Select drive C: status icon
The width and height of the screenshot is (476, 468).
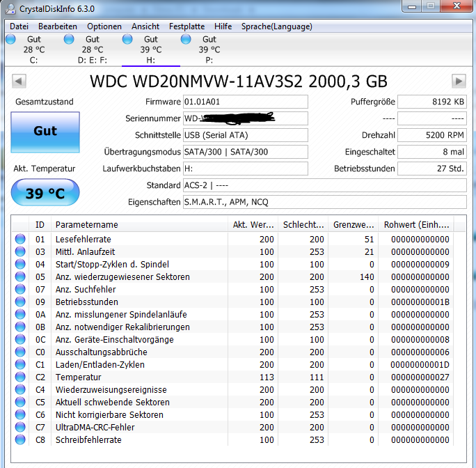pos(10,39)
